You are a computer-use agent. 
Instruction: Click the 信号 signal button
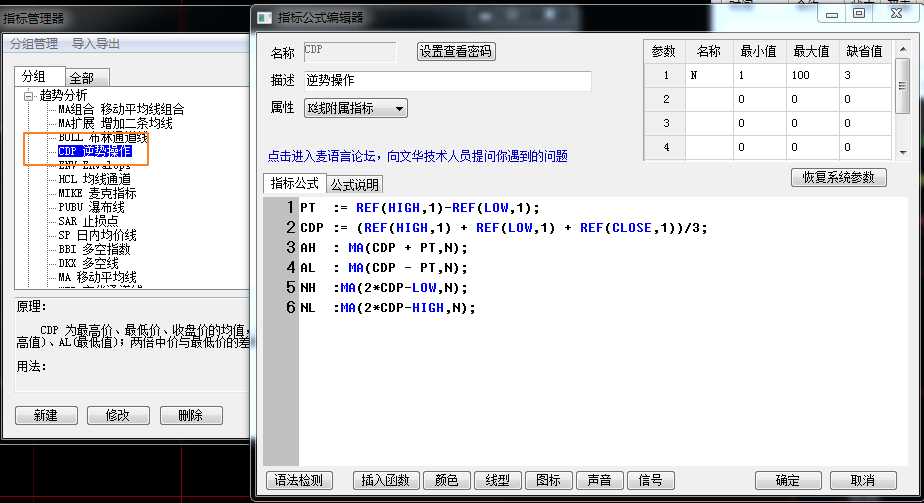point(650,481)
